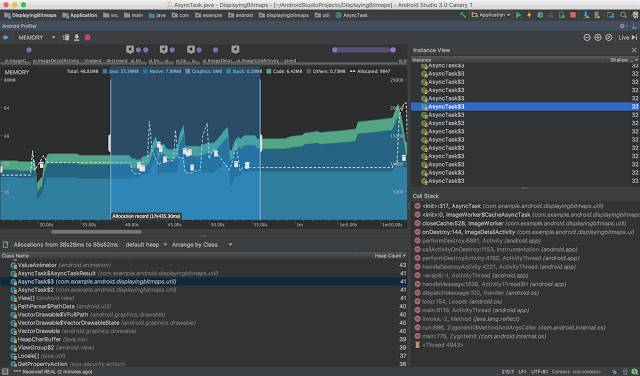The width and height of the screenshot is (640, 376).
Task: Click the red Stop icon in top toolbar
Action: [573, 15]
